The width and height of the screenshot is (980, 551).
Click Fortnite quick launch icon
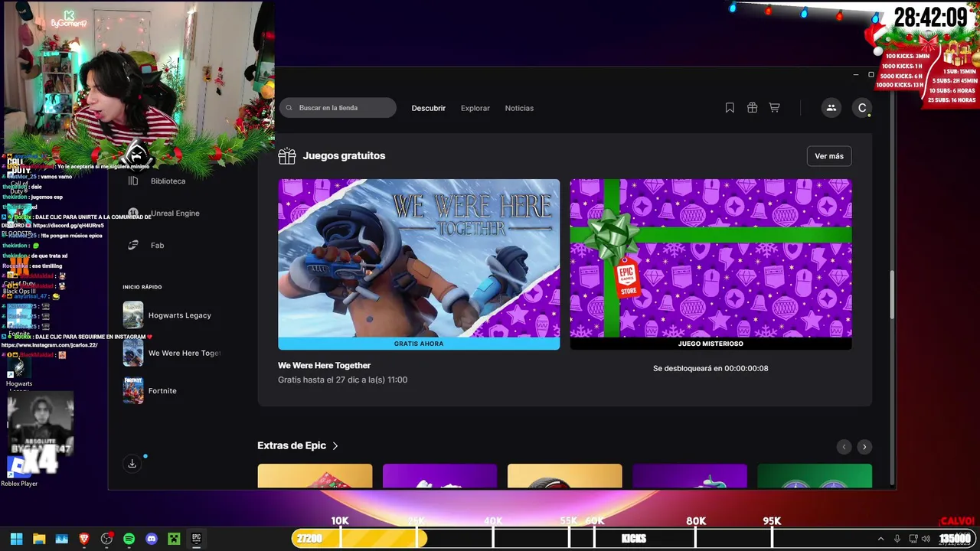coord(133,390)
